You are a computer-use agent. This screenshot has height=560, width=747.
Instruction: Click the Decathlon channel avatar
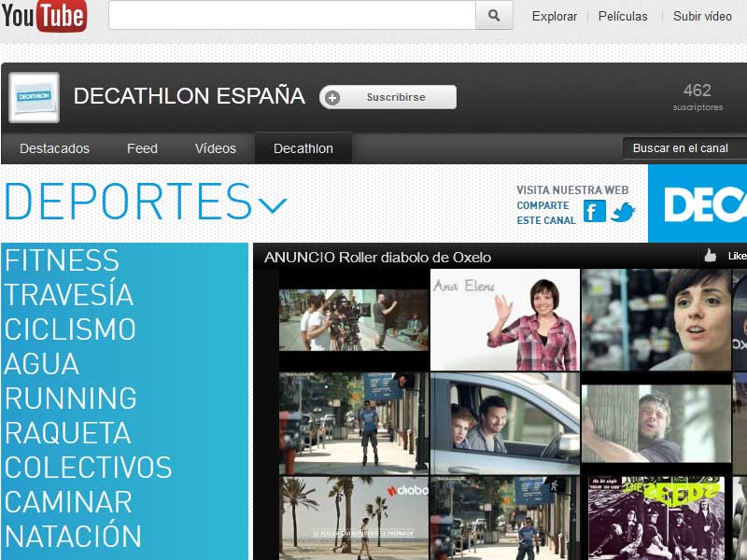pyautogui.click(x=34, y=97)
